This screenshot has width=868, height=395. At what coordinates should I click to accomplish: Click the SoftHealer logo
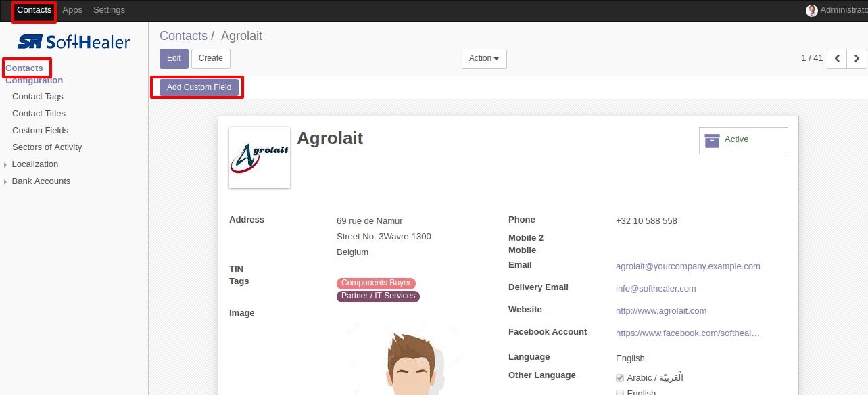tap(74, 42)
